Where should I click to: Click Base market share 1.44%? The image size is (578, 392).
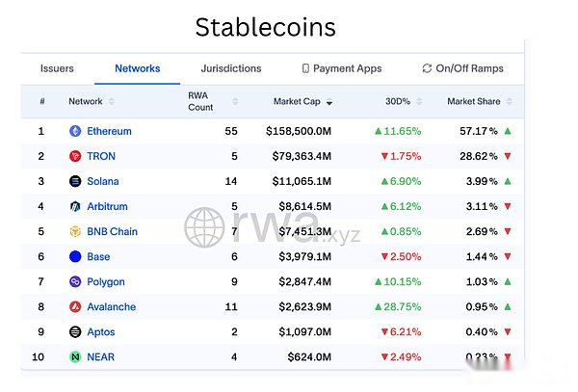[x=482, y=256]
